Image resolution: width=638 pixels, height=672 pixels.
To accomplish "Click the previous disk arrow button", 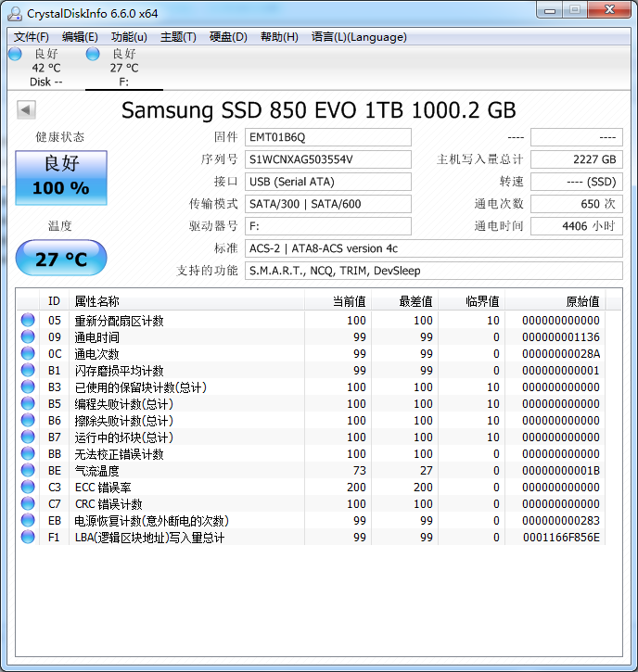I will click(26, 110).
